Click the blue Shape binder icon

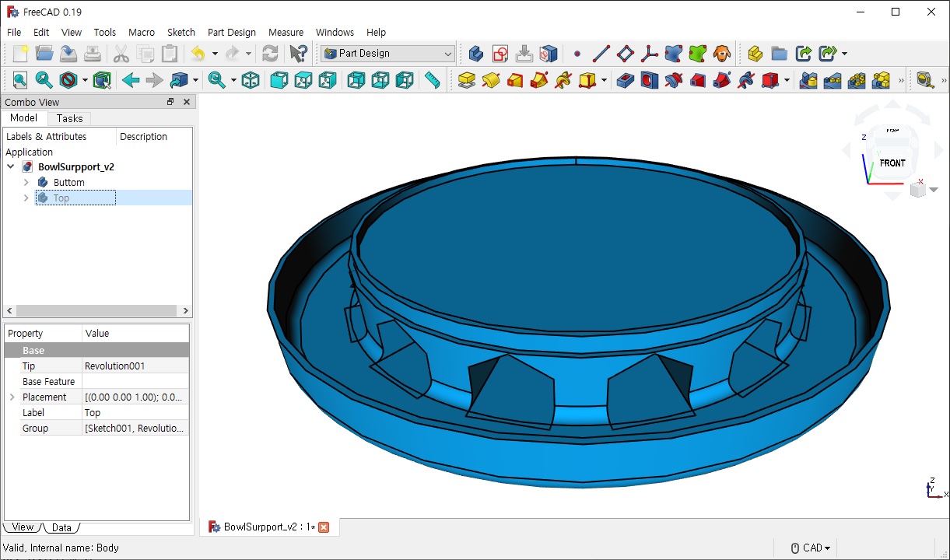(x=673, y=54)
